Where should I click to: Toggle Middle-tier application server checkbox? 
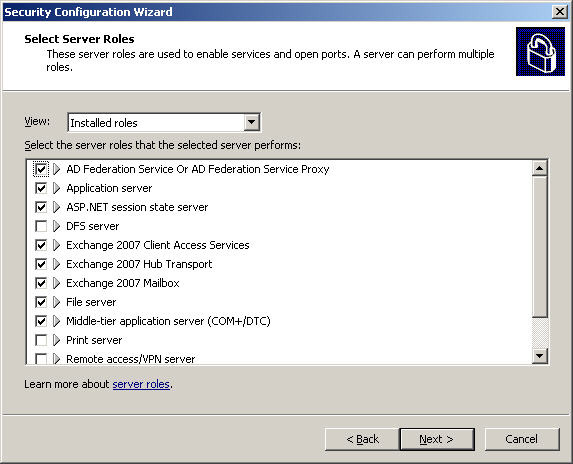pos(41,321)
